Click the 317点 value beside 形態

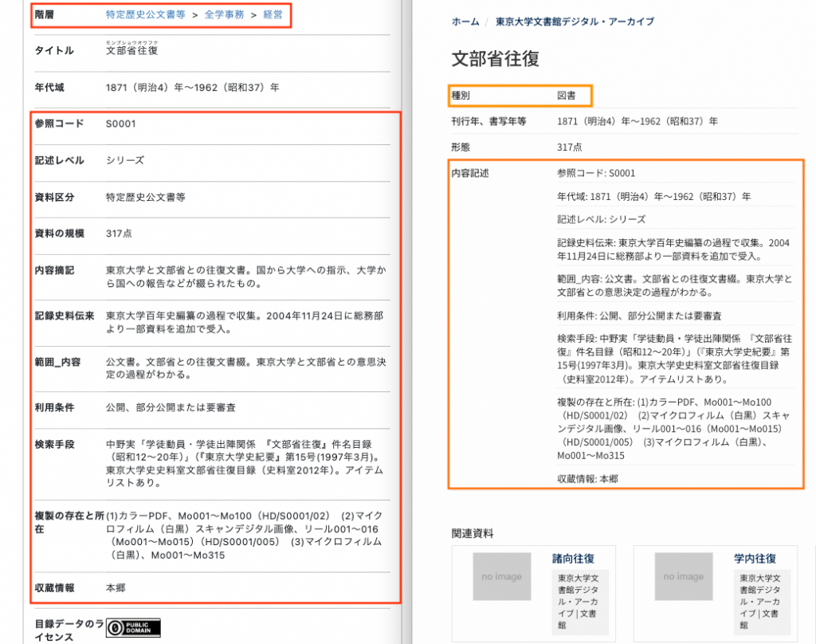571,147
